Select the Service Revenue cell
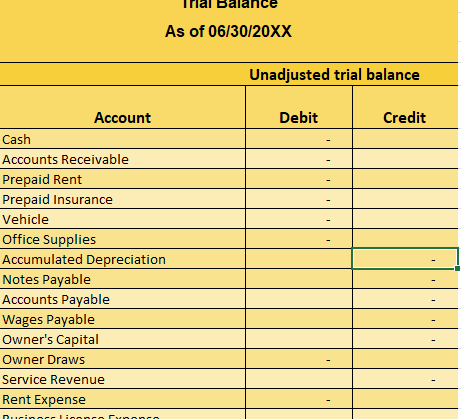Screen dimensions: 461x419 point(122,379)
